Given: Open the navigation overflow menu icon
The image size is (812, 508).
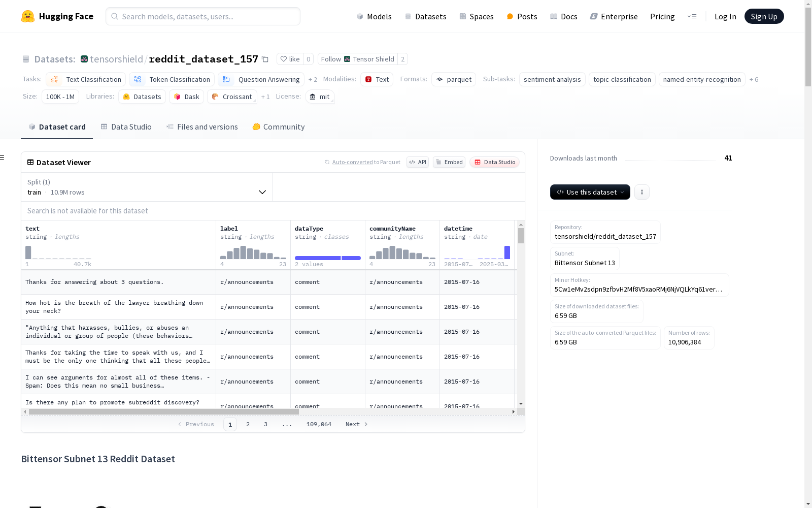Looking at the screenshot, I should coord(692,16).
